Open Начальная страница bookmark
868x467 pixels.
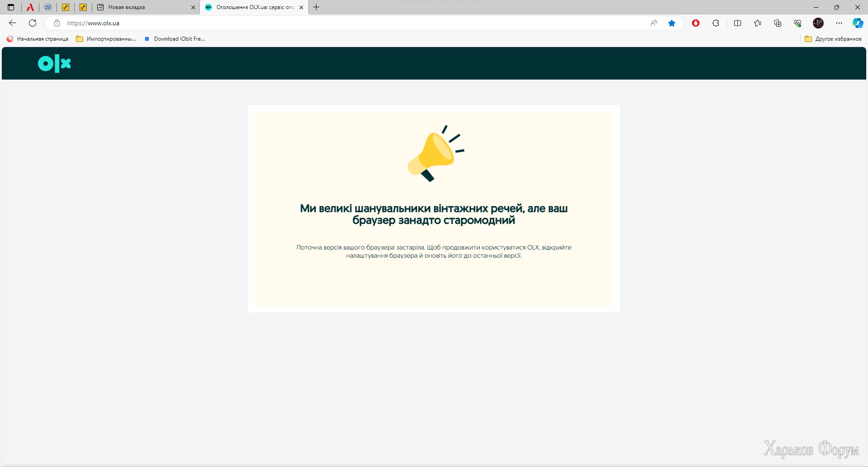38,39
